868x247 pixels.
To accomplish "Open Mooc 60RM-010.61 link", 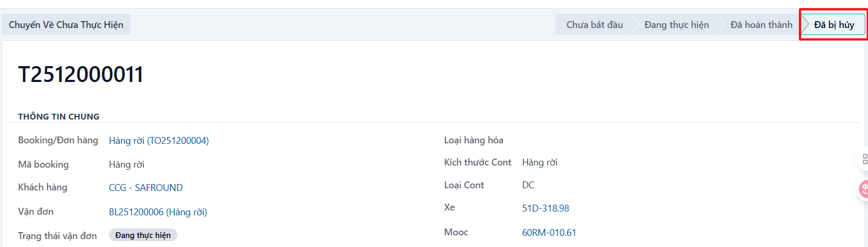I will click(549, 233).
